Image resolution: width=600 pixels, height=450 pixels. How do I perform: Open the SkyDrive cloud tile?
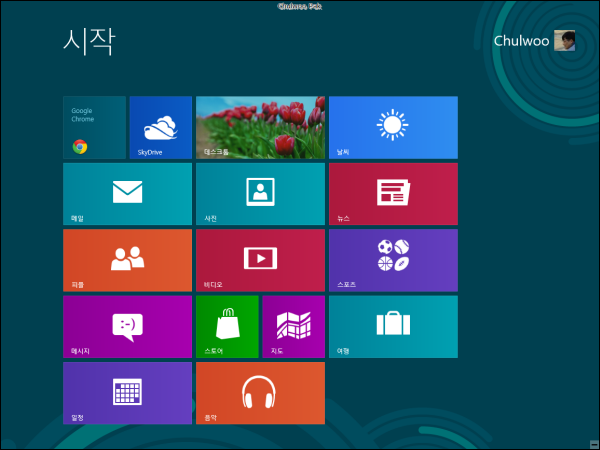161,127
